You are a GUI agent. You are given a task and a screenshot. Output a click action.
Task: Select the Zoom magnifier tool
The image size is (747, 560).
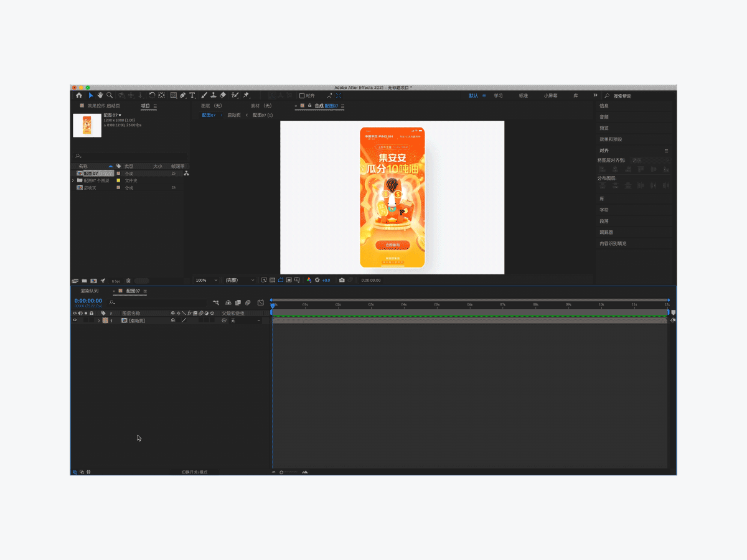(x=110, y=96)
